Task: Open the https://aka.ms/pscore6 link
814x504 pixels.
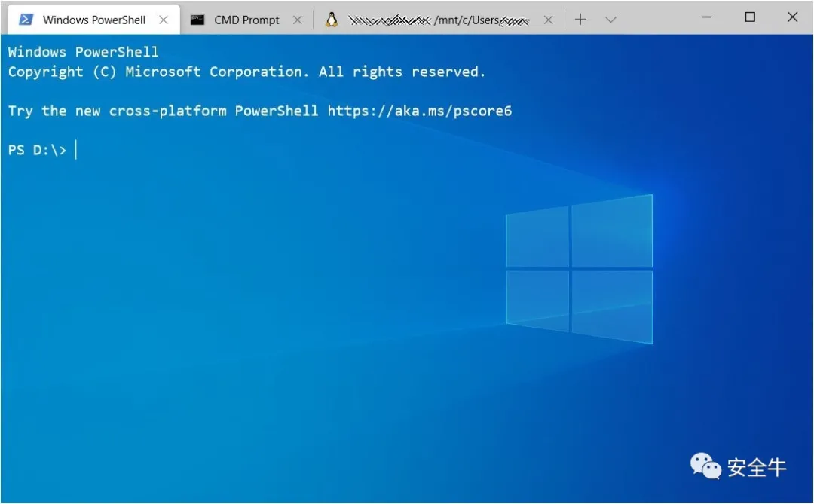Action: 420,111
